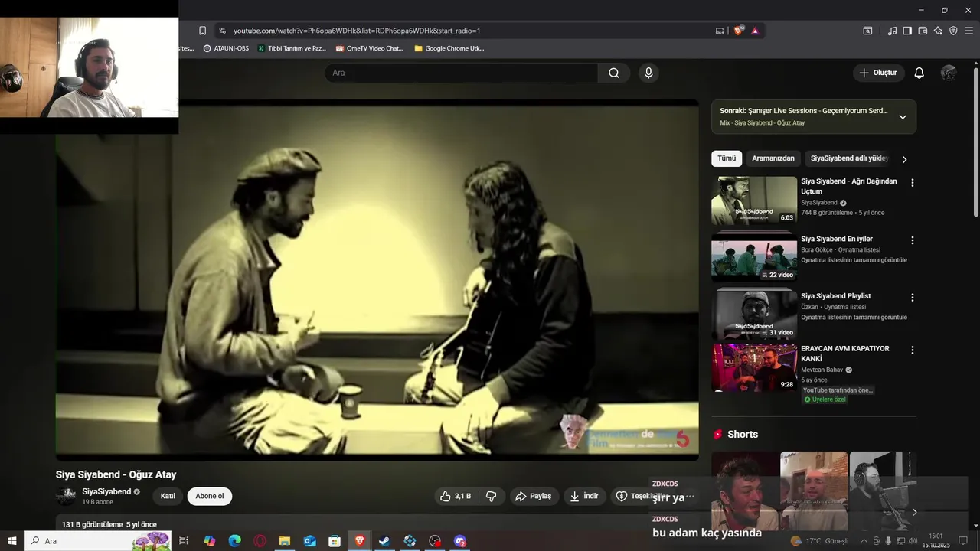
Task: Click the İndir download button
Action: tap(584, 496)
